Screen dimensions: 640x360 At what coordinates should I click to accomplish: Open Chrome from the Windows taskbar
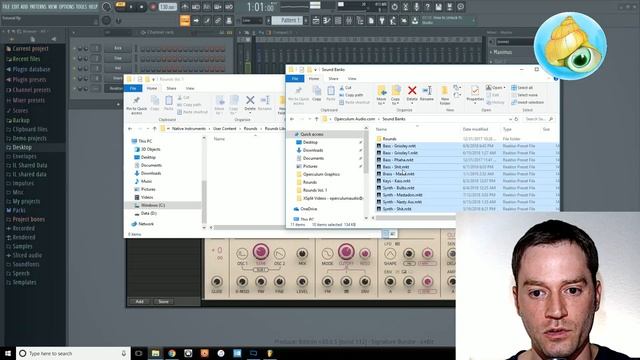pyautogui.click(x=171, y=353)
